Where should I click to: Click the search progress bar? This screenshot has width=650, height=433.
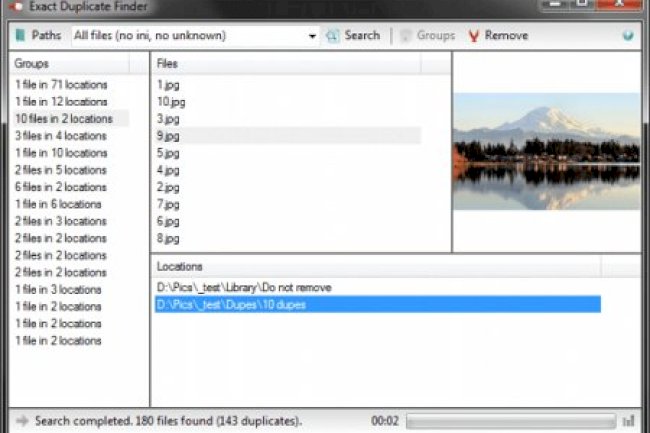(x=509, y=421)
